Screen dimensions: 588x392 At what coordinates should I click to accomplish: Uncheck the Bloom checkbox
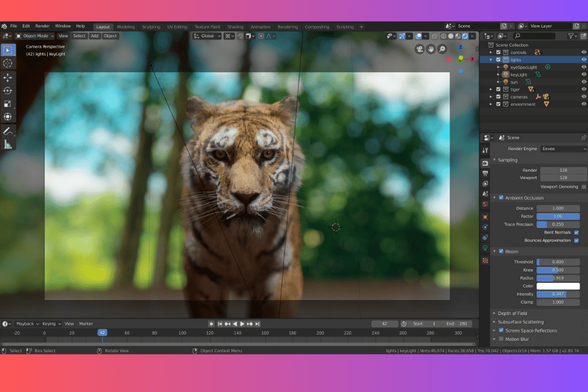point(501,252)
